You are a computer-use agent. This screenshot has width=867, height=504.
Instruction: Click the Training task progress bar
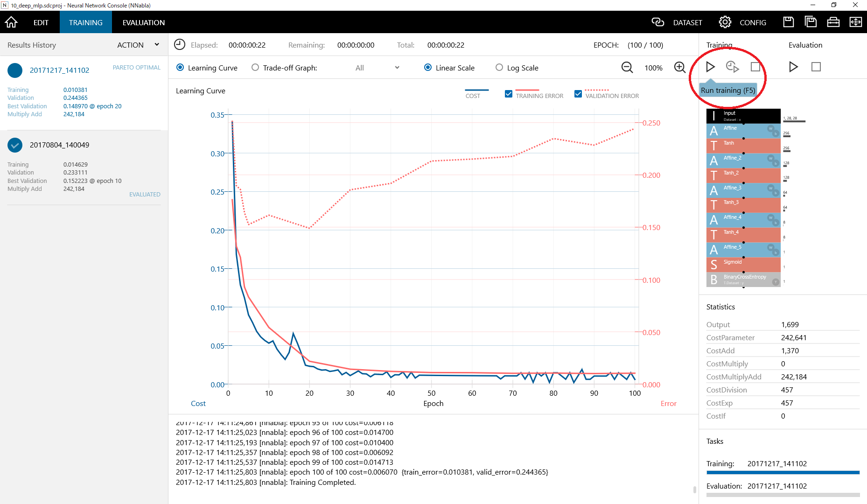coord(783,473)
